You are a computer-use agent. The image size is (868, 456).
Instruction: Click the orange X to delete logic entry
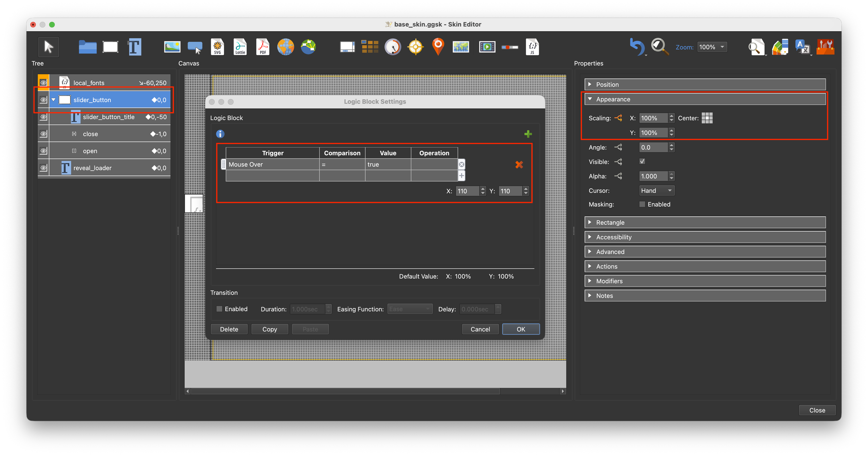coord(519,165)
